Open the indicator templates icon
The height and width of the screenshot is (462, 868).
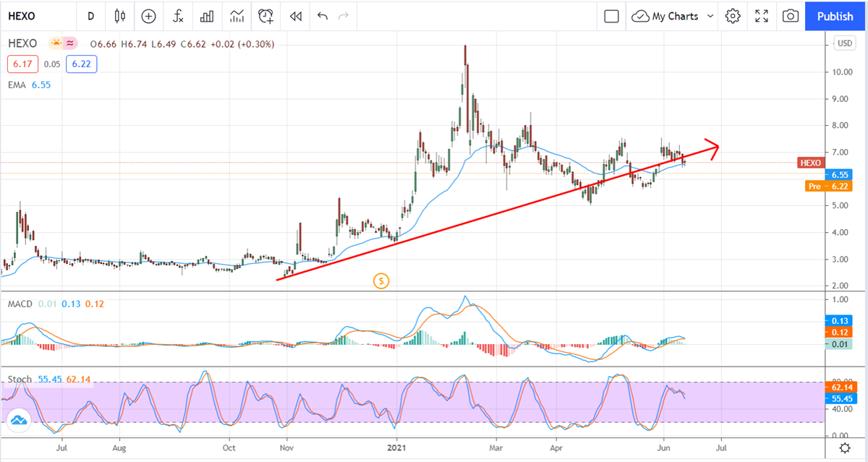[237, 16]
